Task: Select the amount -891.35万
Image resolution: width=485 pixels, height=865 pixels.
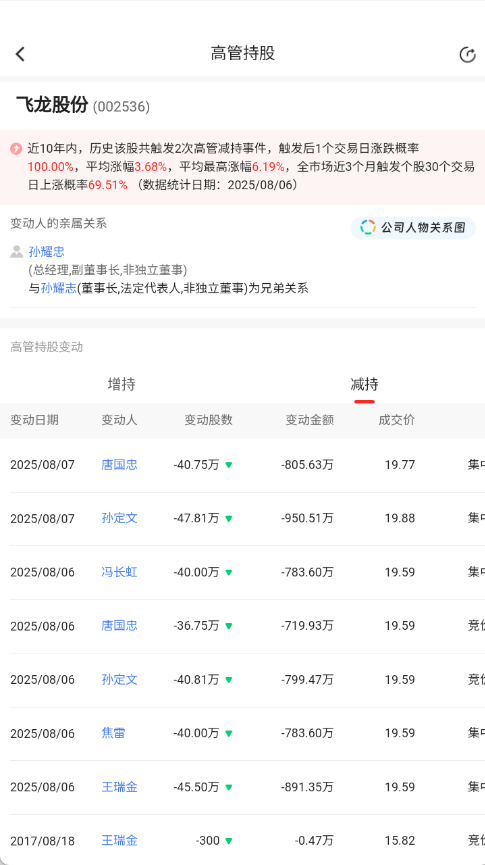Action: point(307,787)
